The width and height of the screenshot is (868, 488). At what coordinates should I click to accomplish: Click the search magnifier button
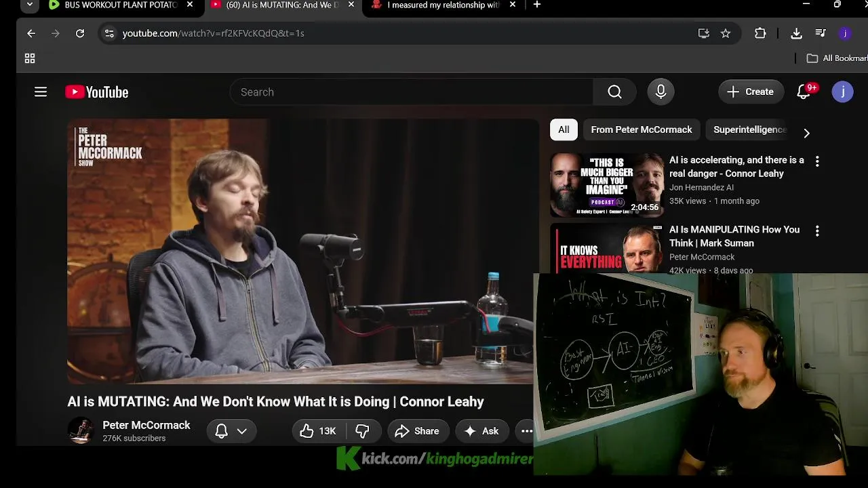click(614, 92)
